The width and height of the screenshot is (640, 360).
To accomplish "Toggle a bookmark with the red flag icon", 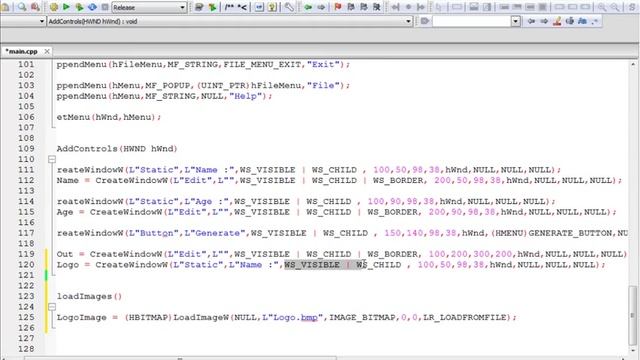I will [x=338, y=7].
